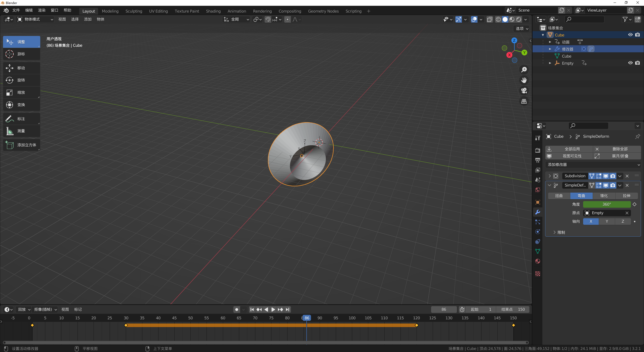This screenshot has height=352, width=644.
Task: Click the Angle (角度) 360° slider field
Action: click(607, 204)
